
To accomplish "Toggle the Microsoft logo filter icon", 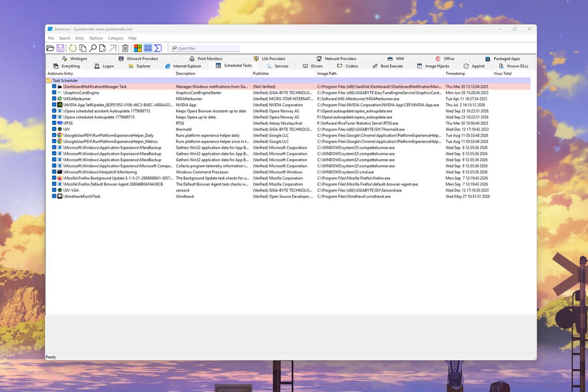I will pyautogui.click(x=137, y=48).
